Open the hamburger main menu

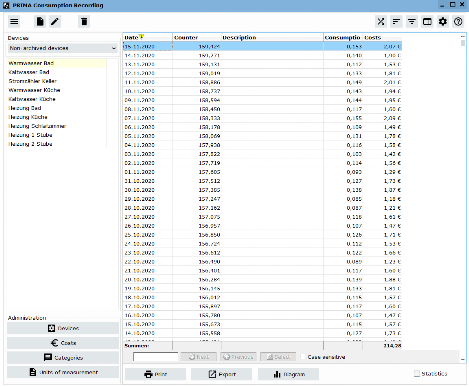pyautogui.click(x=14, y=22)
